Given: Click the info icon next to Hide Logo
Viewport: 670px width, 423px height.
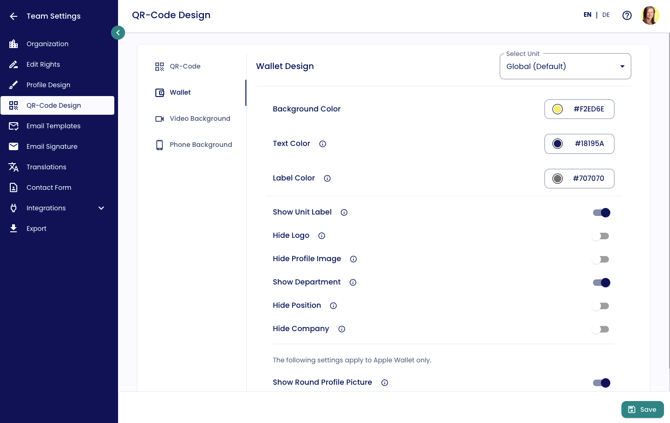Looking at the screenshot, I should [x=321, y=236].
